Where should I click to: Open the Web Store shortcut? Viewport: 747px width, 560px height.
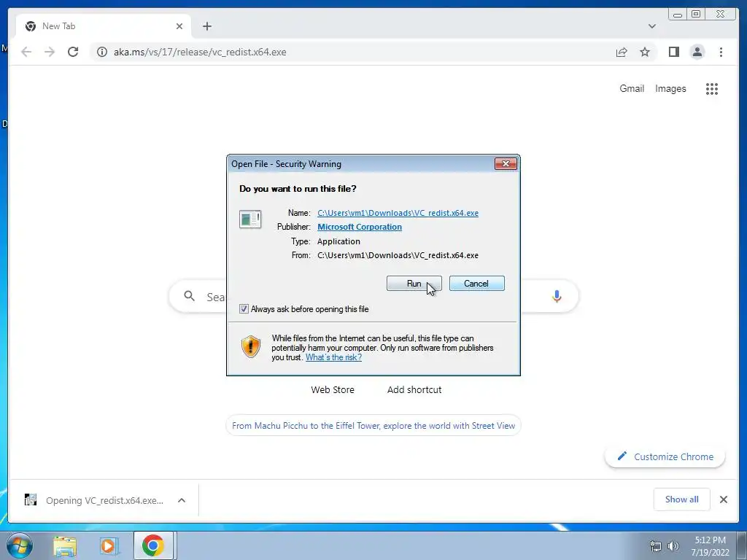[x=333, y=389]
